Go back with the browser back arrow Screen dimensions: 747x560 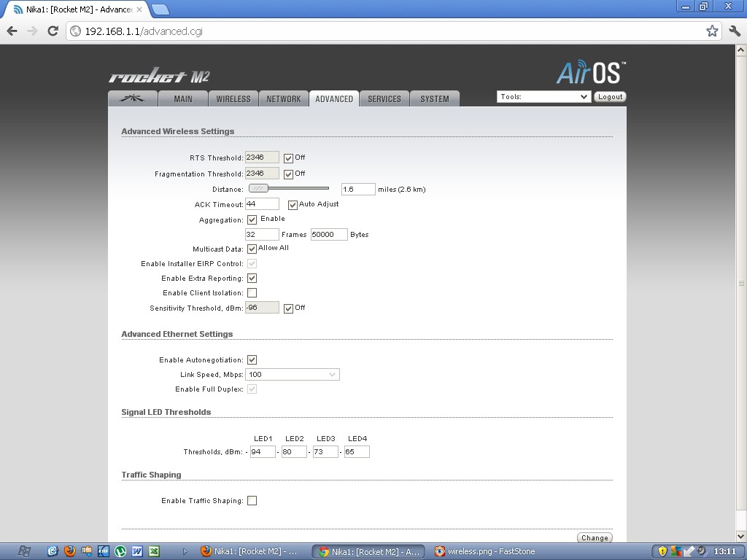(12, 31)
